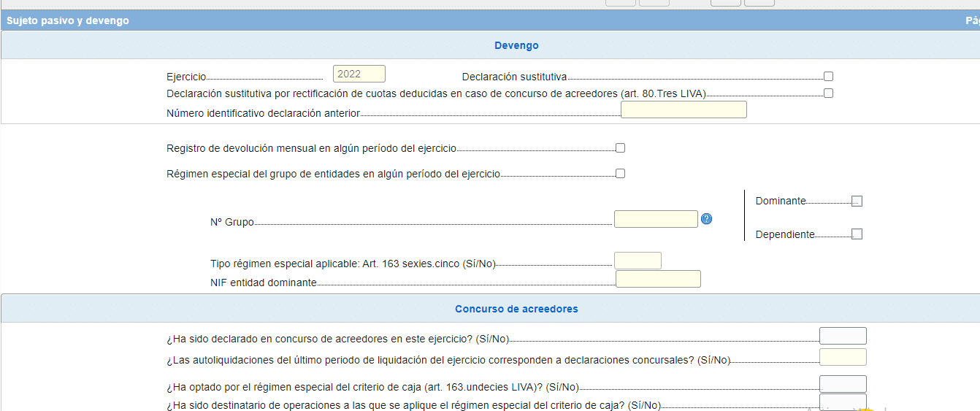
Task: Mark the Dominante checkbox
Action: click(857, 201)
